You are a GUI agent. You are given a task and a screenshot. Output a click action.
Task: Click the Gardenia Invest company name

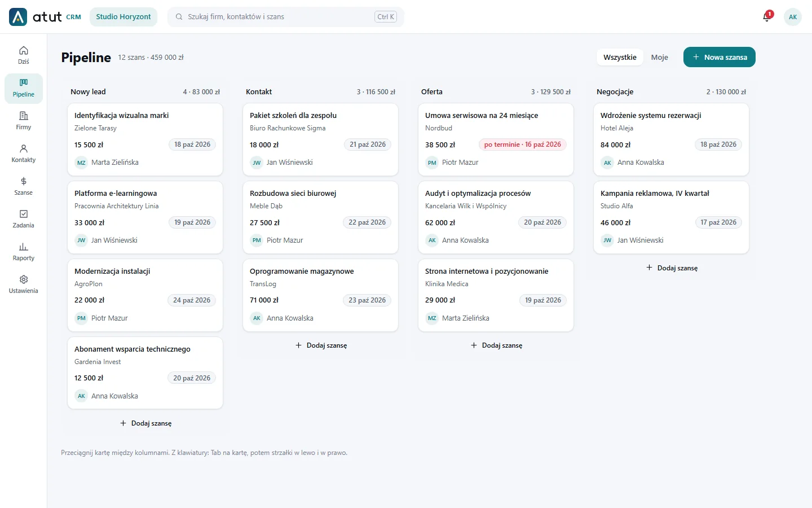(98, 362)
